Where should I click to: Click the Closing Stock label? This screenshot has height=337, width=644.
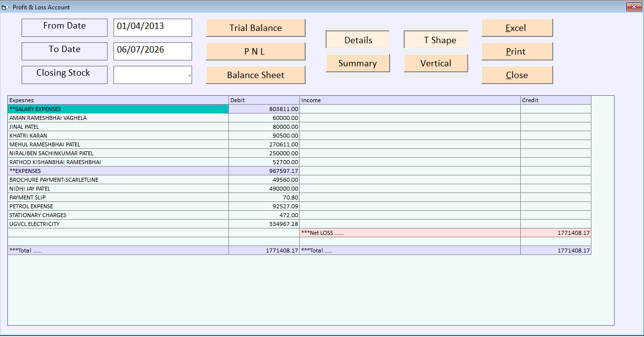(64, 75)
